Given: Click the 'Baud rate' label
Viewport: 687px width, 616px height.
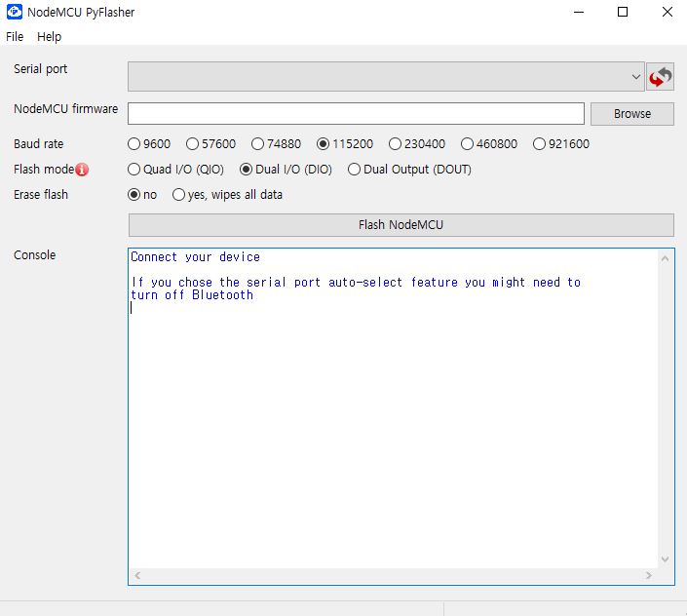Looking at the screenshot, I should pyautogui.click(x=39, y=144).
